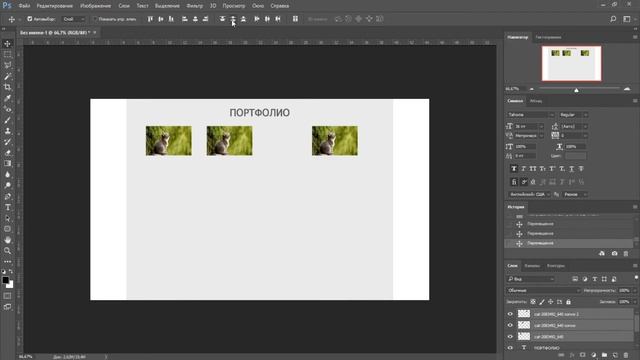640x360 pixels.
Task: Select the Brush tool
Action: tap(7, 120)
